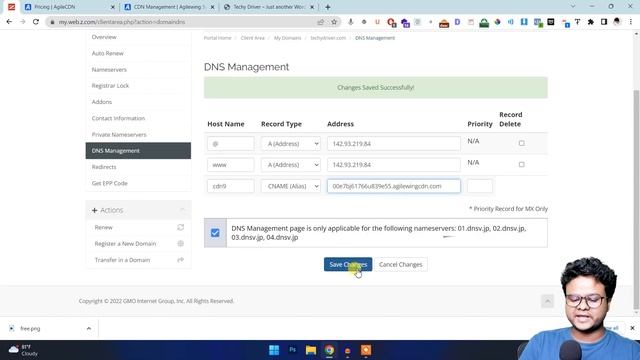This screenshot has height=360, width=640.
Task: Tick Record Delete checkbox for @ row
Action: (x=521, y=143)
